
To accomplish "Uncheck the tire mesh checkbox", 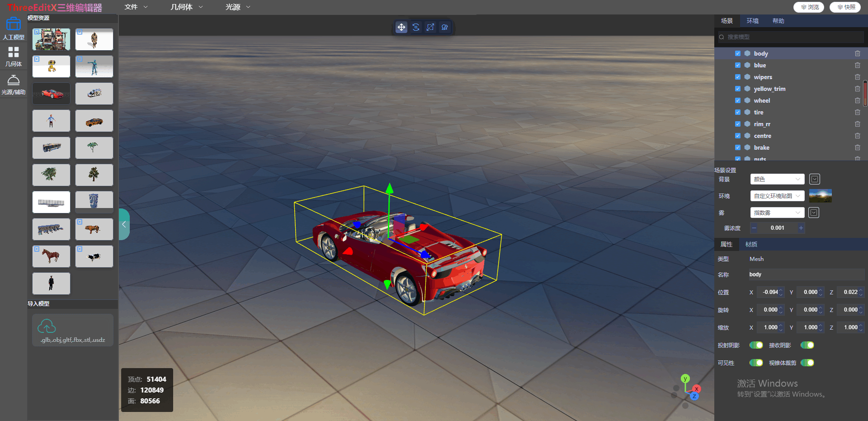I will click(x=737, y=112).
